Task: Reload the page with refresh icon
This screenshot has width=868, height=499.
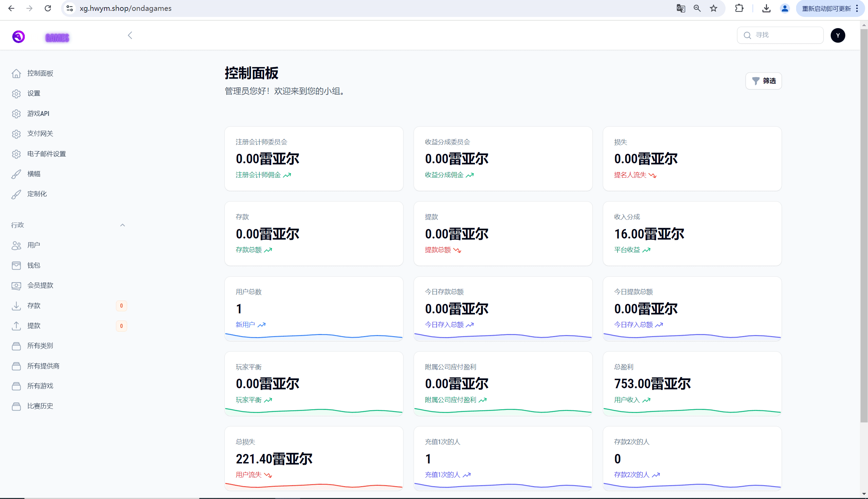Action: coord(48,8)
